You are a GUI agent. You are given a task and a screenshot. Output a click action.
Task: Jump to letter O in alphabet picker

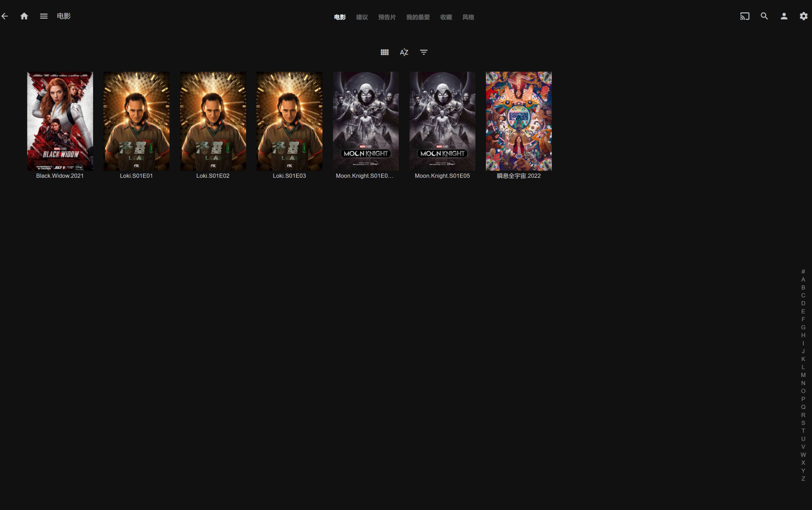click(x=803, y=391)
